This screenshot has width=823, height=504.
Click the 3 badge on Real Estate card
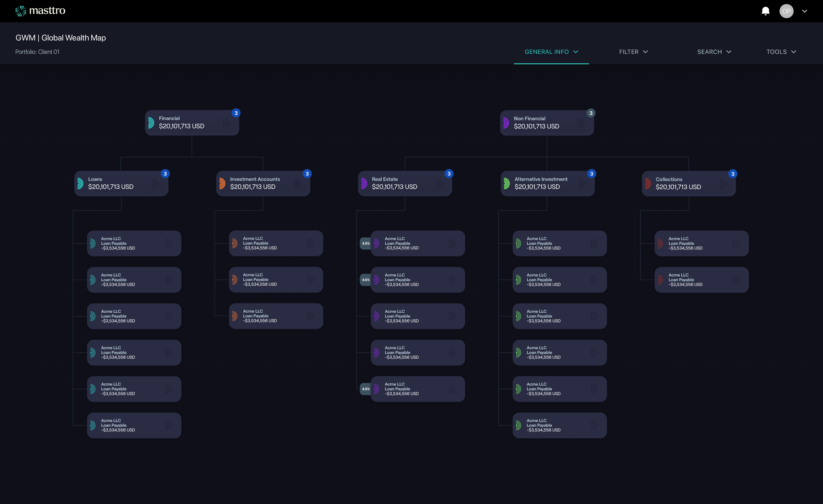(449, 173)
